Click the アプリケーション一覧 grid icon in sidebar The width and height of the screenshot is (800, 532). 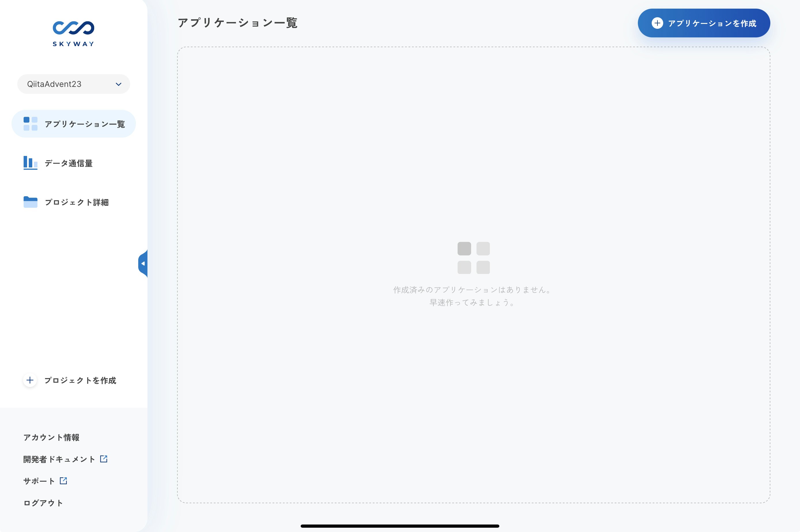[x=30, y=124]
